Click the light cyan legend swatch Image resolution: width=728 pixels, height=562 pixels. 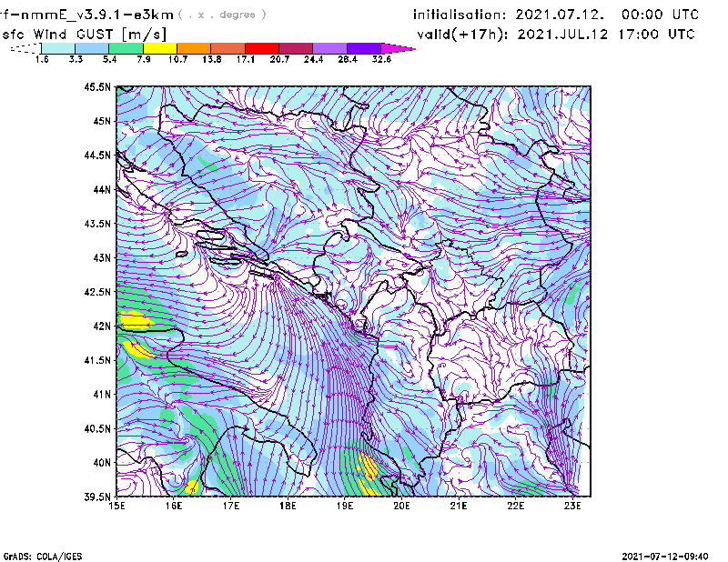tap(58, 48)
